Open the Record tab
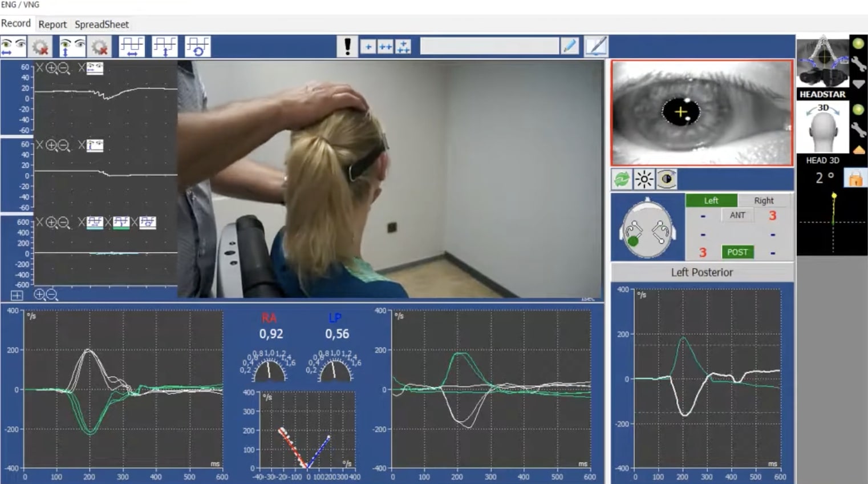 (16, 23)
